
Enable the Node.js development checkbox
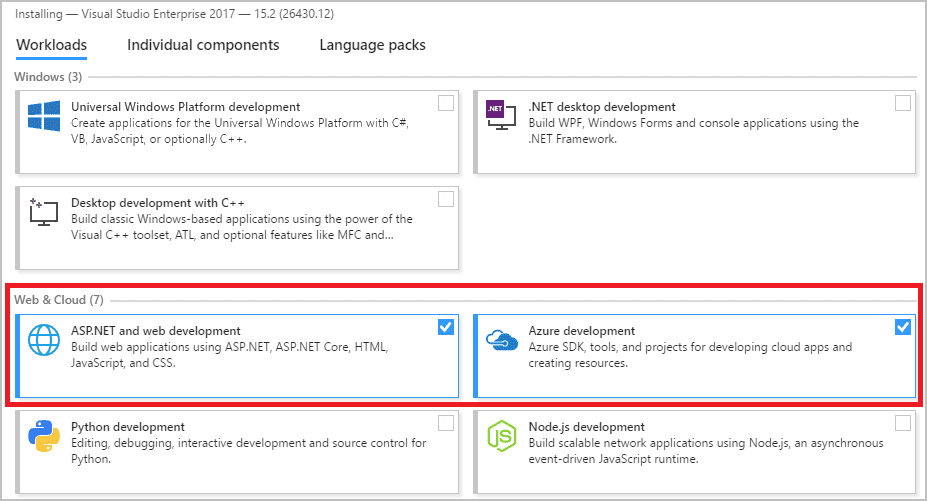point(903,423)
